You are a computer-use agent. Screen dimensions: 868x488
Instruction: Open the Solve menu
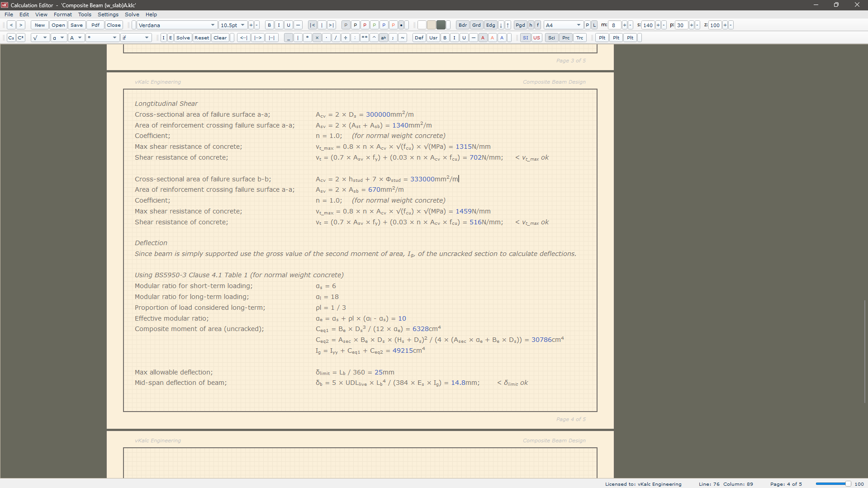[132, 14]
